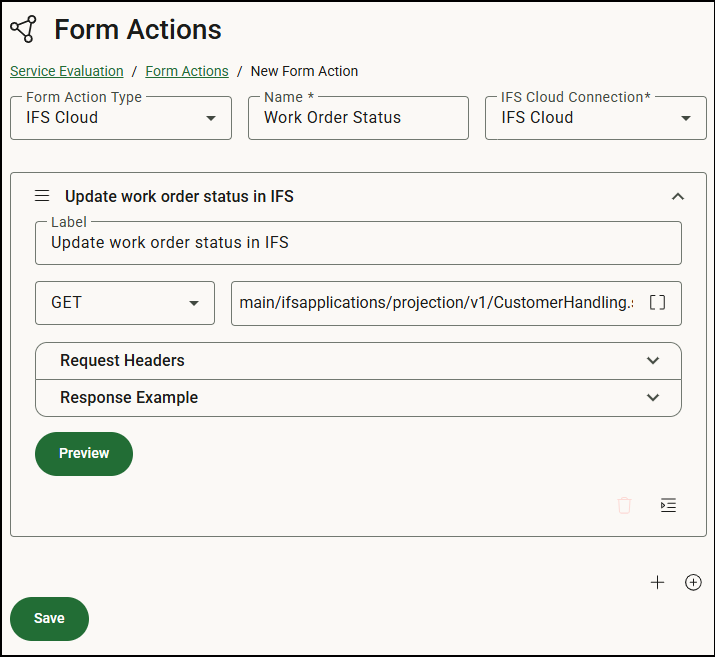This screenshot has width=715, height=657.
Task: Open the square brackets variable picker icon
Action: (657, 302)
